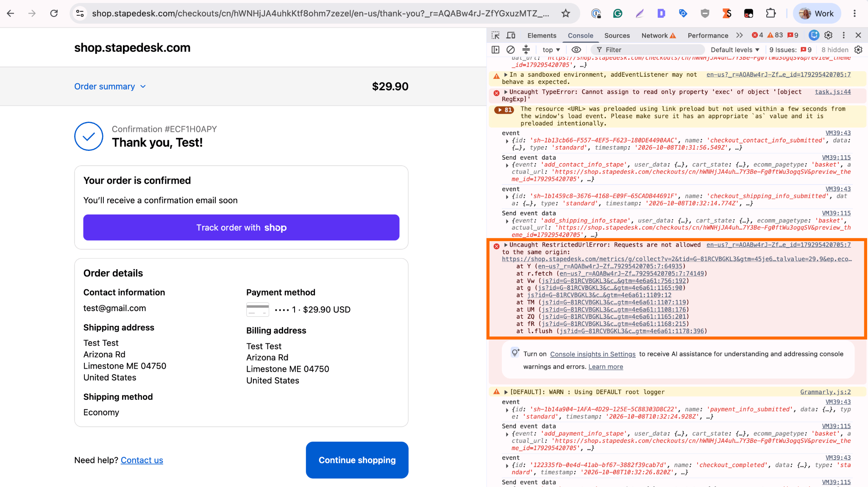
Task: Open the Grammarly extension icon
Action: [x=618, y=14]
